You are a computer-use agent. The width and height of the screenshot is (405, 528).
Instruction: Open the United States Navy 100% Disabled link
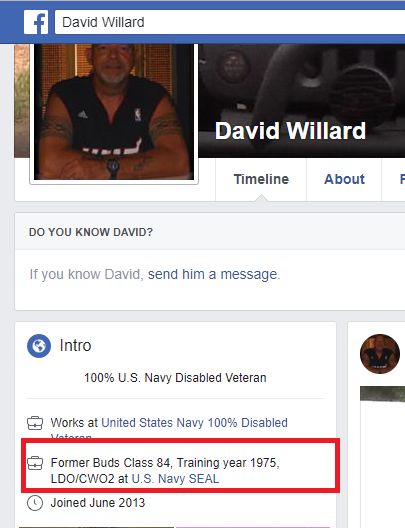(195, 423)
